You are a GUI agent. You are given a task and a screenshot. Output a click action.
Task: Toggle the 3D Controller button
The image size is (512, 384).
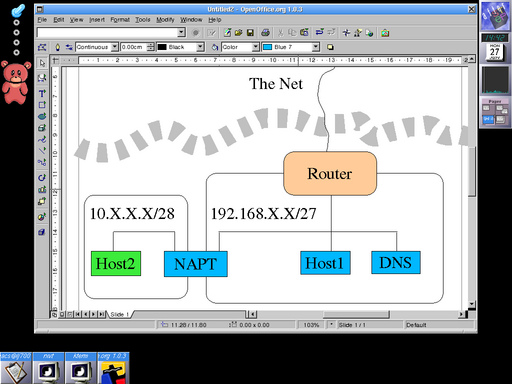[42, 232]
